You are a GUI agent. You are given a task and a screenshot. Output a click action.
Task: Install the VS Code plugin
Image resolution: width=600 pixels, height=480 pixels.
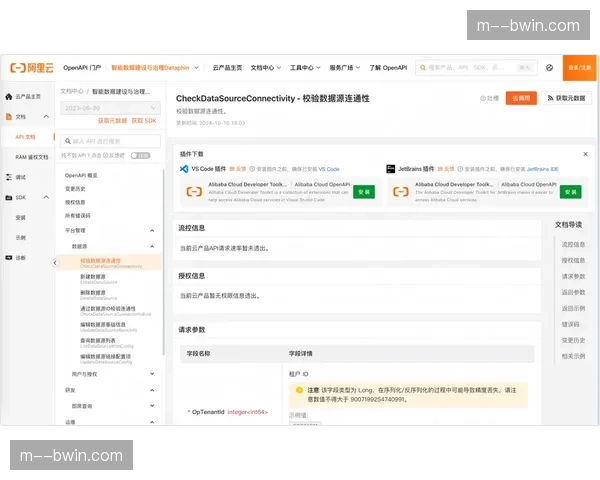(x=364, y=192)
